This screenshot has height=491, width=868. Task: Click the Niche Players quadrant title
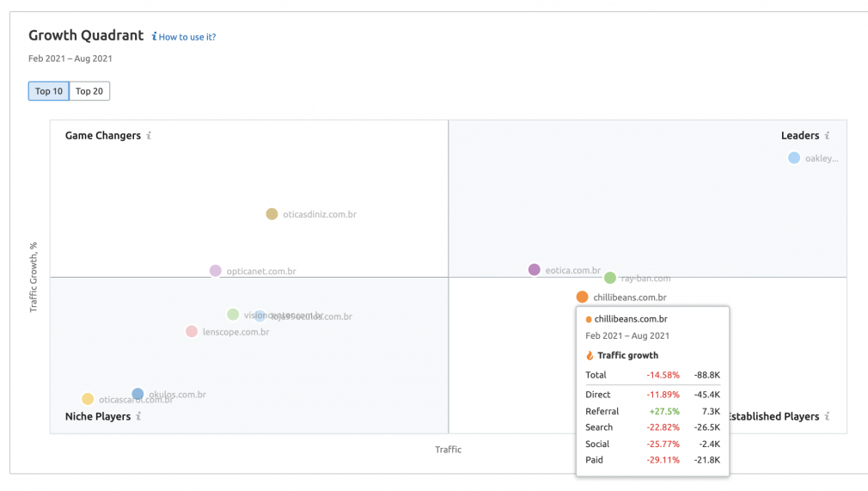[98, 416]
